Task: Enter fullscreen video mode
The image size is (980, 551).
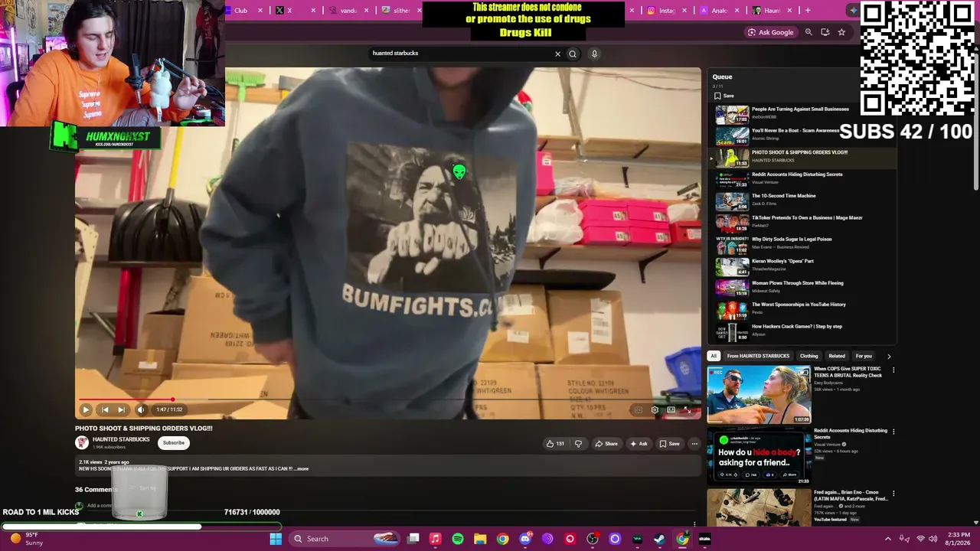Action: pyautogui.click(x=688, y=410)
